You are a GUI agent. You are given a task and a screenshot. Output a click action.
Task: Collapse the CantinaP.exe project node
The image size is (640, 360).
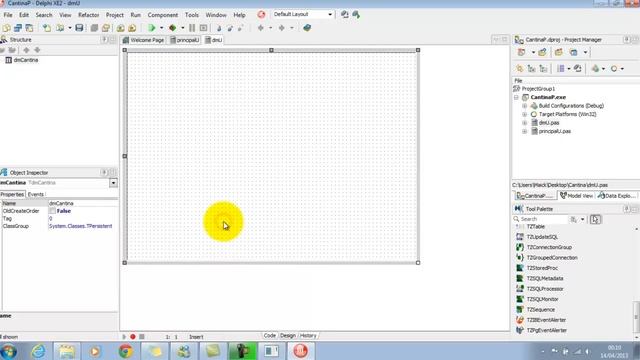516,98
